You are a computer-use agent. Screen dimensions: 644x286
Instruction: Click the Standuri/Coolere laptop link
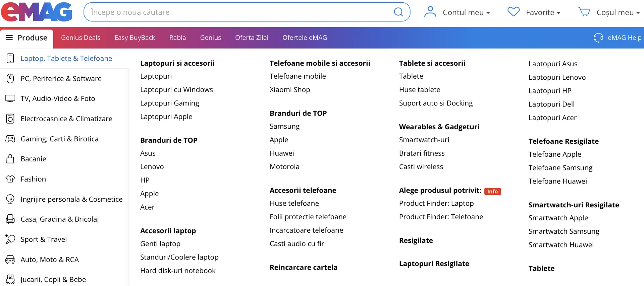point(179,257)
